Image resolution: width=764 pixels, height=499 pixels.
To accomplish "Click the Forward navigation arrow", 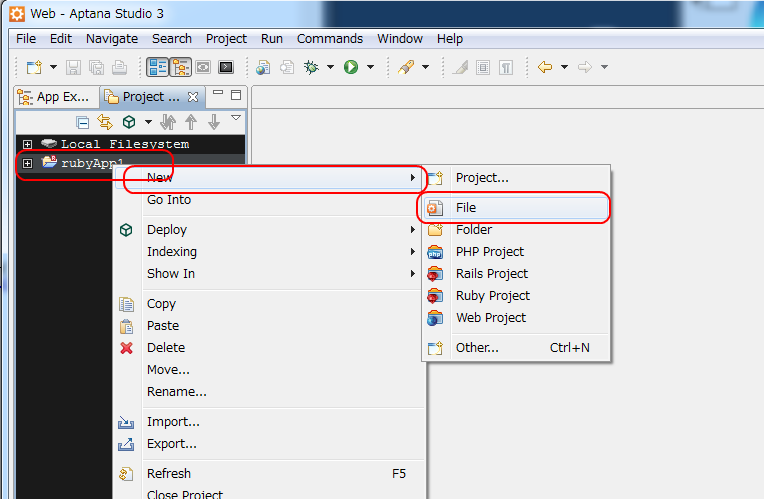I will click(585, 67).
